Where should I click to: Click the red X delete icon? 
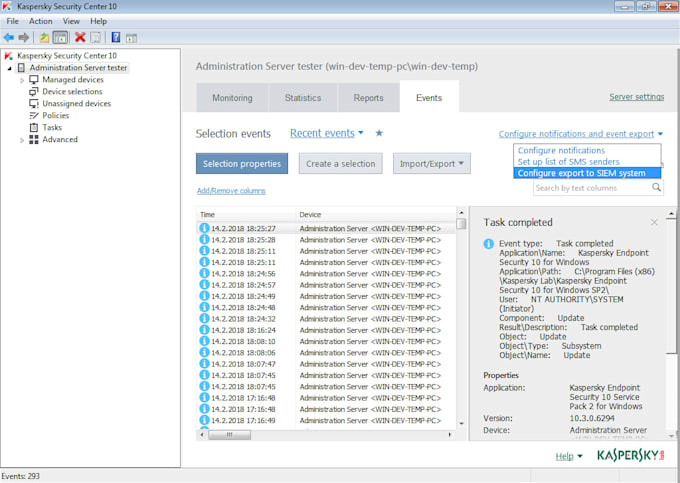click(x=80, y=37)
